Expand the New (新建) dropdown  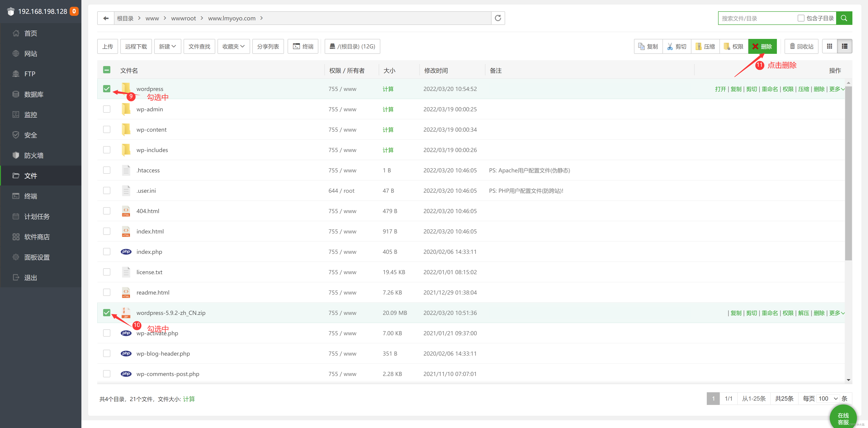(x=168, y=46)
